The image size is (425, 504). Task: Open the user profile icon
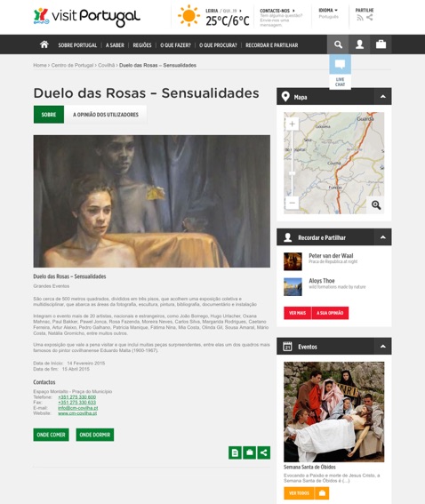(x=359, y=44)
